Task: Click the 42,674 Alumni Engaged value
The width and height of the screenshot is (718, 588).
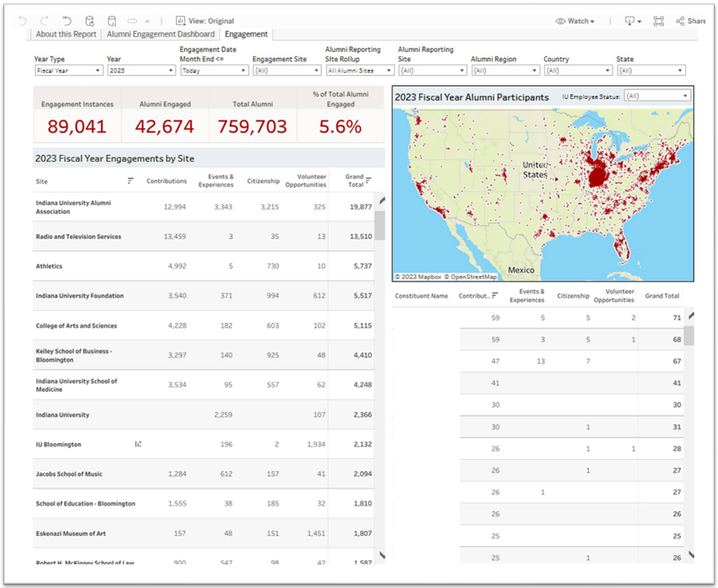Action: tap(165, 126)
